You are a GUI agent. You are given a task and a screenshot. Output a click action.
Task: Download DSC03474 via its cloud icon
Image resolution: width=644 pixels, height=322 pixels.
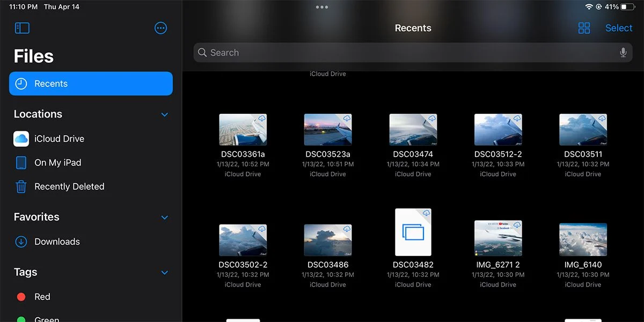pos(431,118)
